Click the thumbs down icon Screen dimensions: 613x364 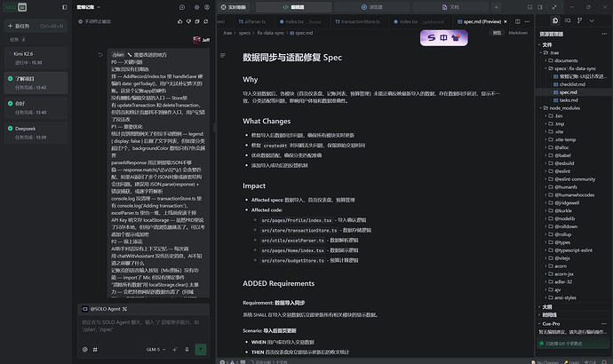(x=188, y=21)
